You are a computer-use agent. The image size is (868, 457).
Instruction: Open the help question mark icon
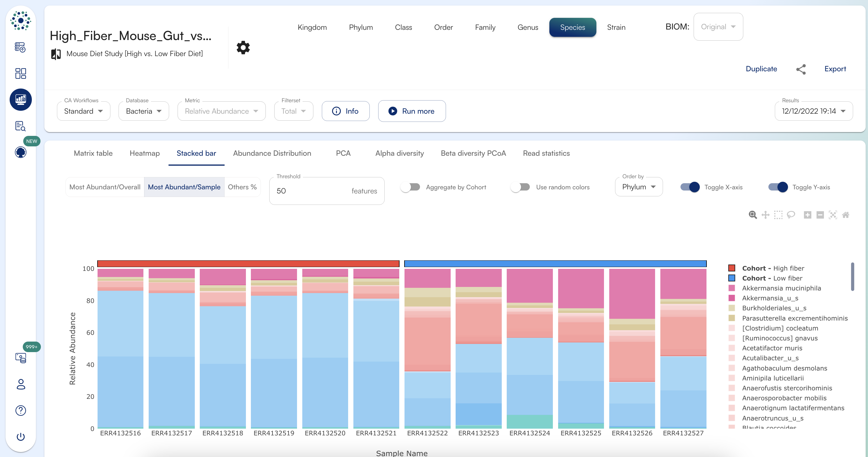20,410
